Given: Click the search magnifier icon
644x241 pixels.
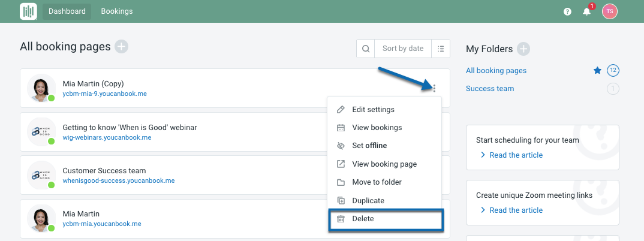Looking at the screenshot, I should click(365, 49).
